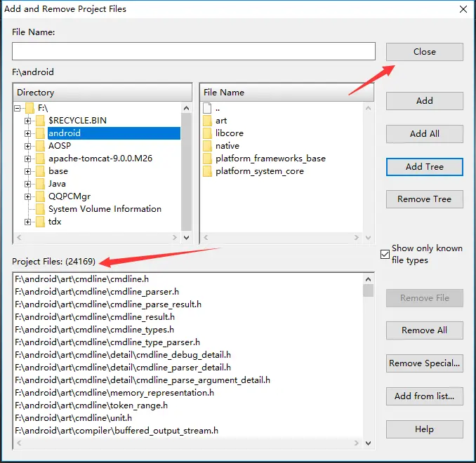Viewport: 476px width, 463px height.
Task: Select memory_representation.h project file
Action: tap(114, 393)
